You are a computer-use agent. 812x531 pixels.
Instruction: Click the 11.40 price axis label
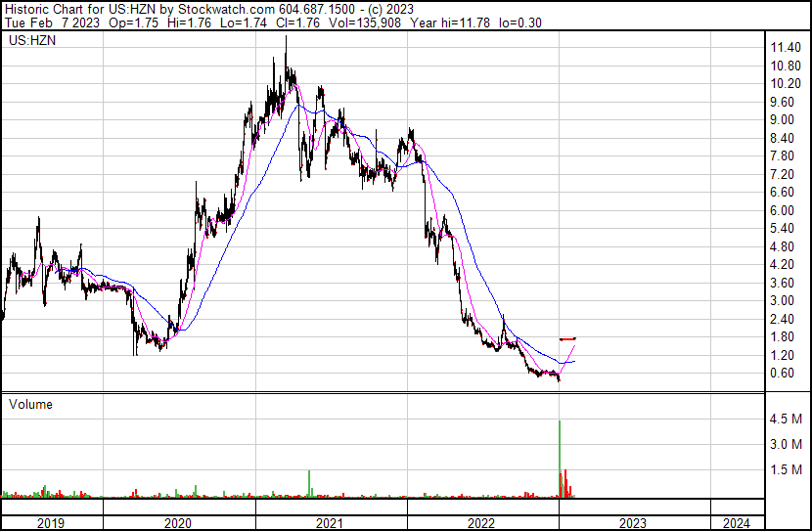786,48
